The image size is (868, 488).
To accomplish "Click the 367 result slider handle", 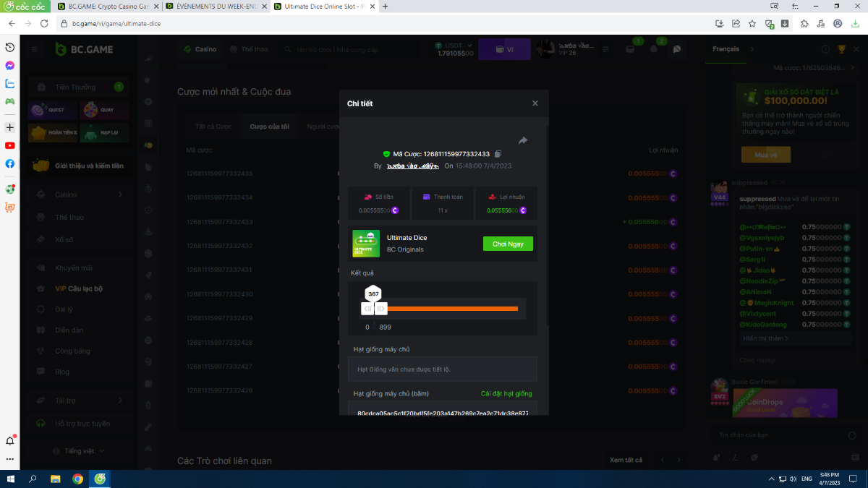I will [373, 294].
